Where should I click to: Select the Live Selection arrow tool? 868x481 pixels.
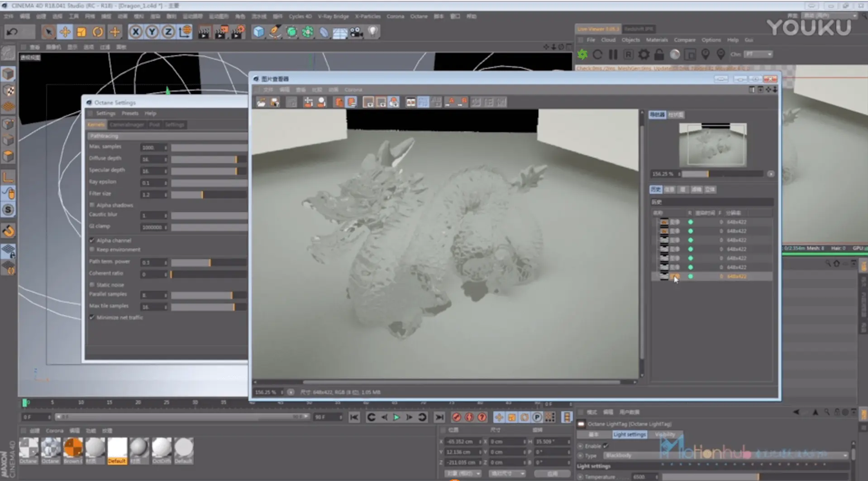tap(48, 32)
